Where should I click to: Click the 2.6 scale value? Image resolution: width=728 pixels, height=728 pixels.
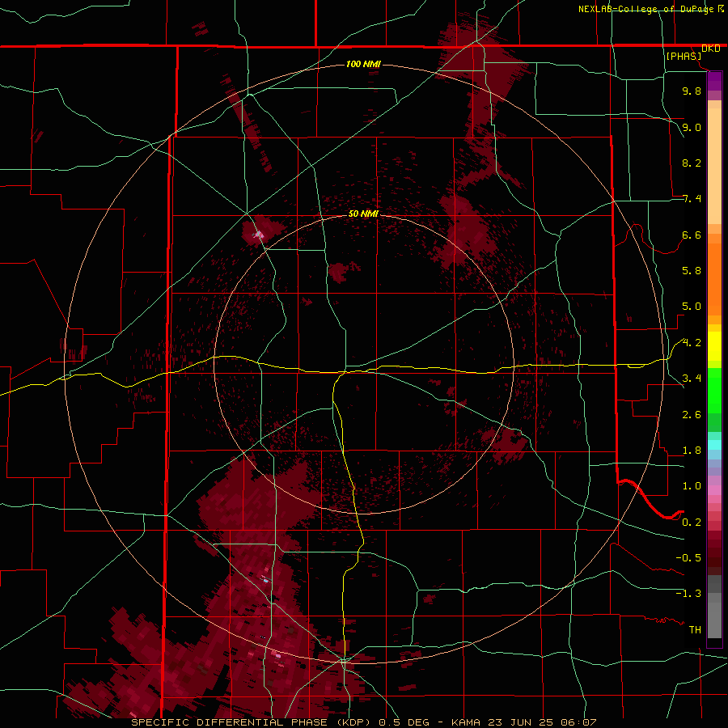pyautogui.click(x=692, y=415)
